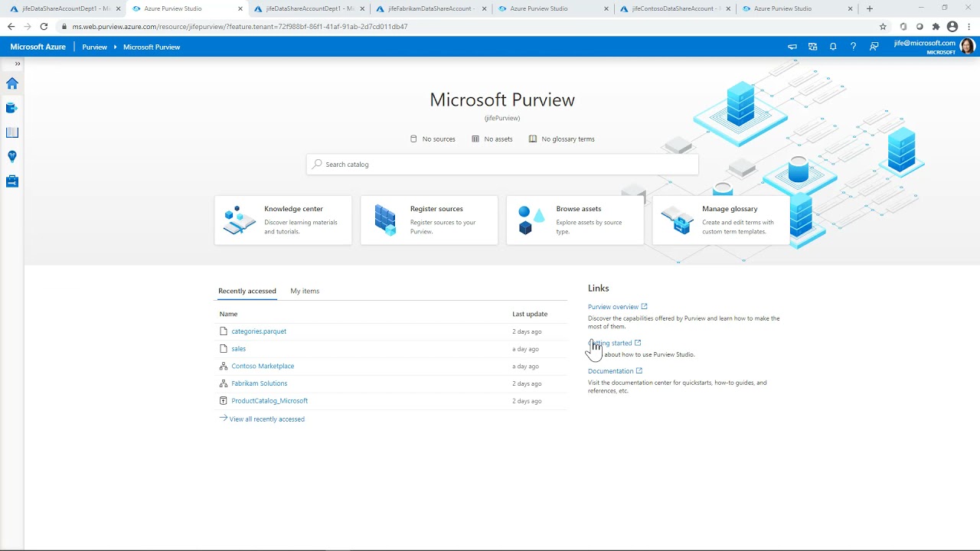Click the hierarchy icon beside Contoso Marketplace
Viewport: 980px width, 551px height.
[x=224, y=366]
